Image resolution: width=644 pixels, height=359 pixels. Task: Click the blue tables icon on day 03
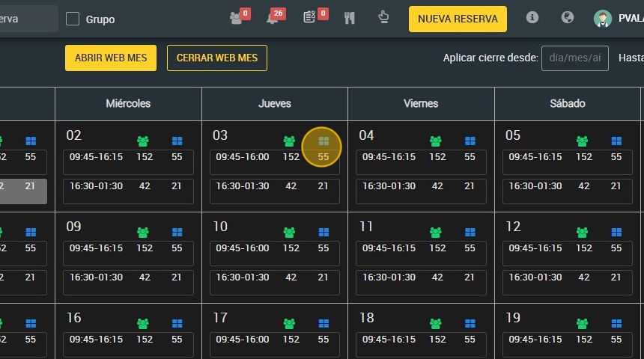click(323, 141)
